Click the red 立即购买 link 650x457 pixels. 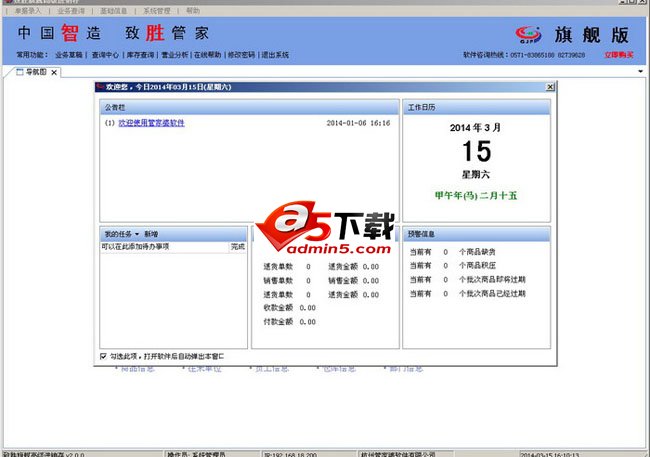619,55
